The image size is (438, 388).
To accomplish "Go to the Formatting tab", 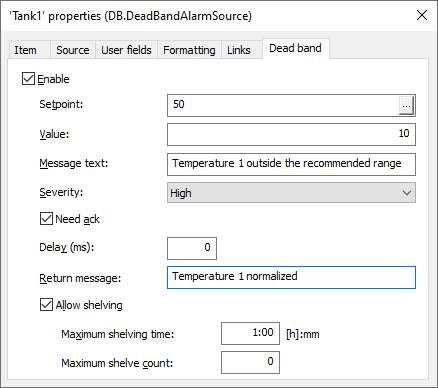I will click(x=189, y=50).
